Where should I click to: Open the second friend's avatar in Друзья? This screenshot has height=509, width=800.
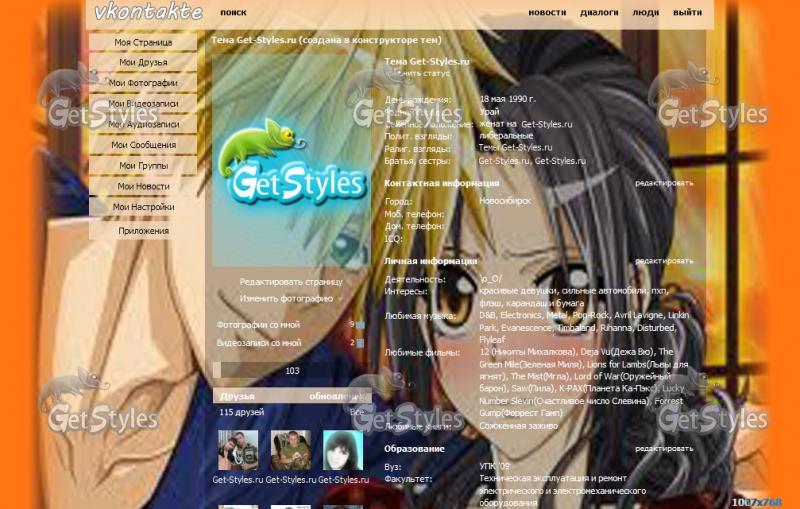pyautogui.click(x=290, y=451)
